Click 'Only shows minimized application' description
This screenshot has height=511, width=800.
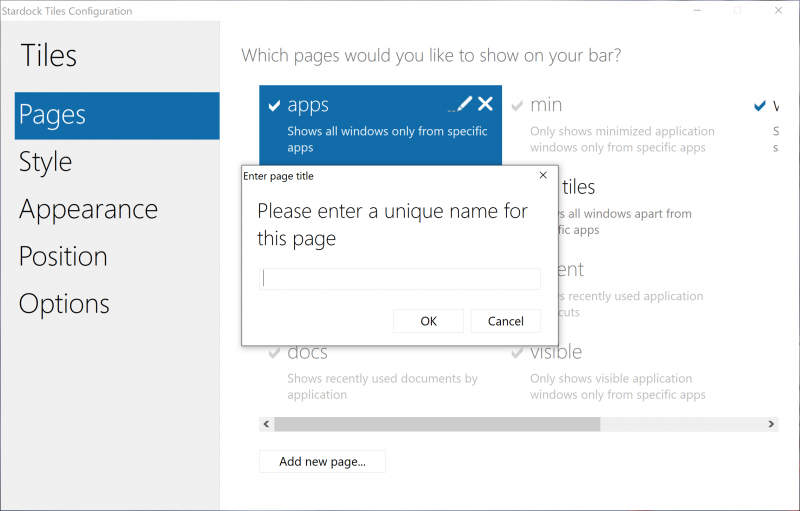tap(622, 139)
